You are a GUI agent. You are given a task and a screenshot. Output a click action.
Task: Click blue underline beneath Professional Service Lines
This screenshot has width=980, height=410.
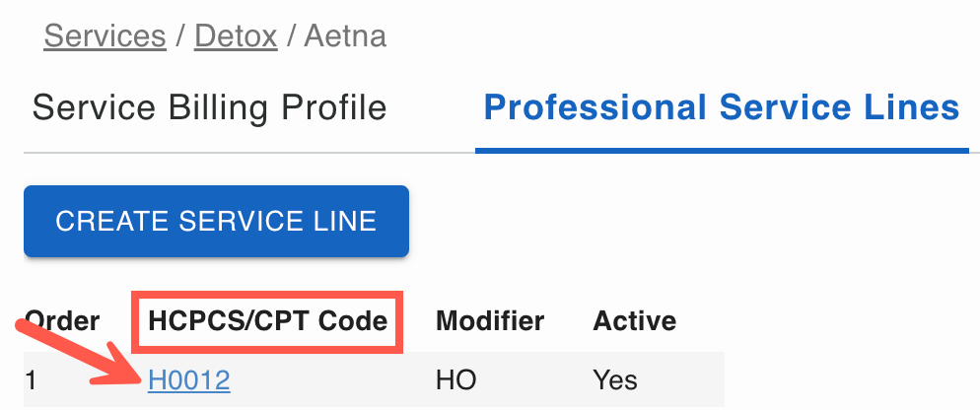coord(722,151)
